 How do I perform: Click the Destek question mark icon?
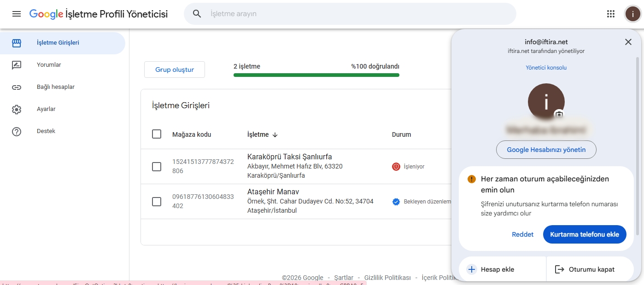click(17, 131)
